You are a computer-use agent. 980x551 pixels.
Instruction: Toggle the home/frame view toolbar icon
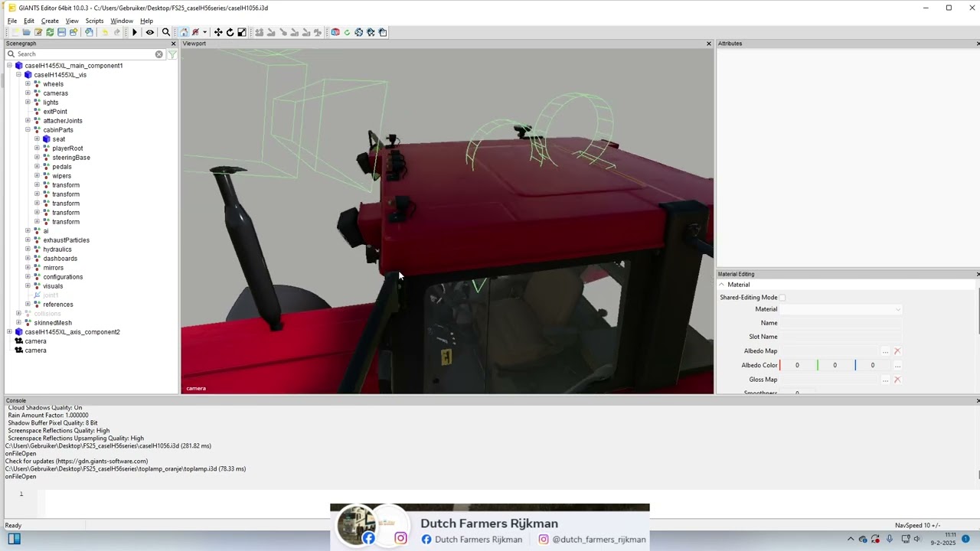click(x=184, y=32)
